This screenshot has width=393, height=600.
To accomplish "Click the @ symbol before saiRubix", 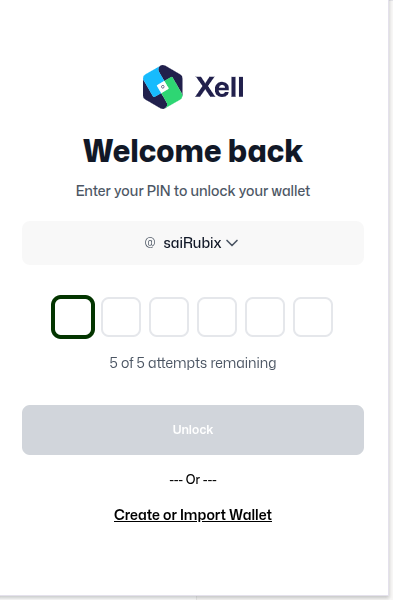I will point(150,243).
